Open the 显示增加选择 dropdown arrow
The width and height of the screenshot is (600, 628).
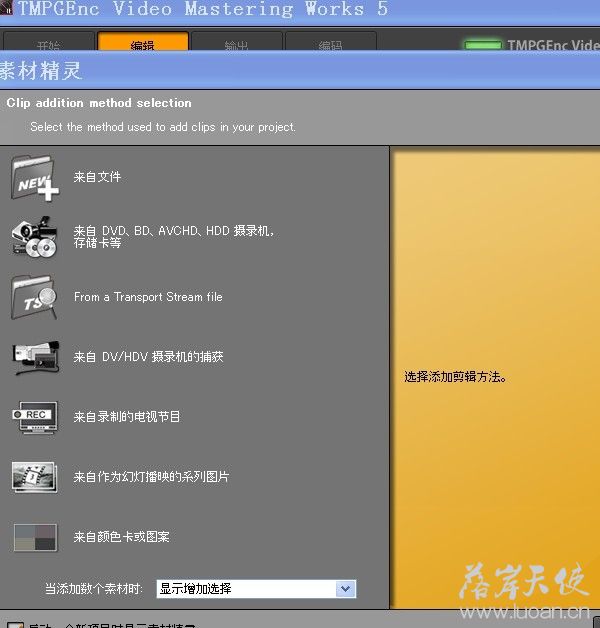pos(345,589)
